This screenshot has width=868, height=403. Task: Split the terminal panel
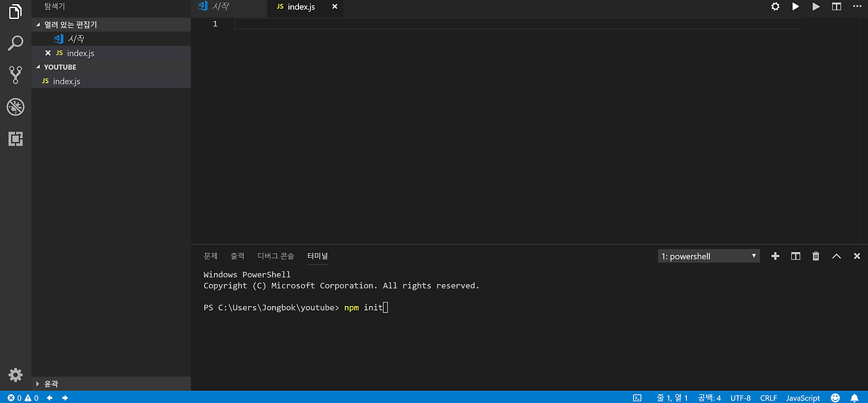(795, 256)
